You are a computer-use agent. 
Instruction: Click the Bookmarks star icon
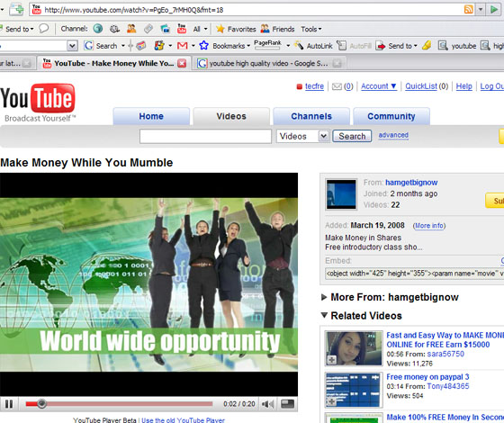click(203, 46)
